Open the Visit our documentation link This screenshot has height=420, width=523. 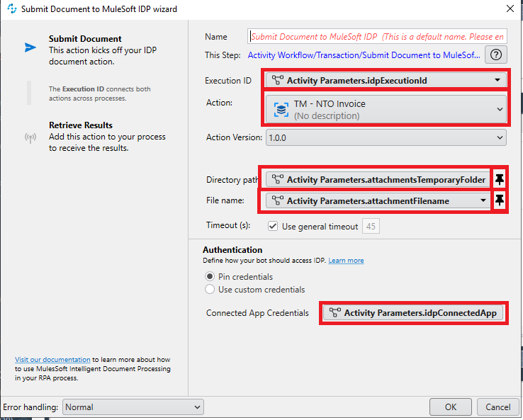point(52,359)
